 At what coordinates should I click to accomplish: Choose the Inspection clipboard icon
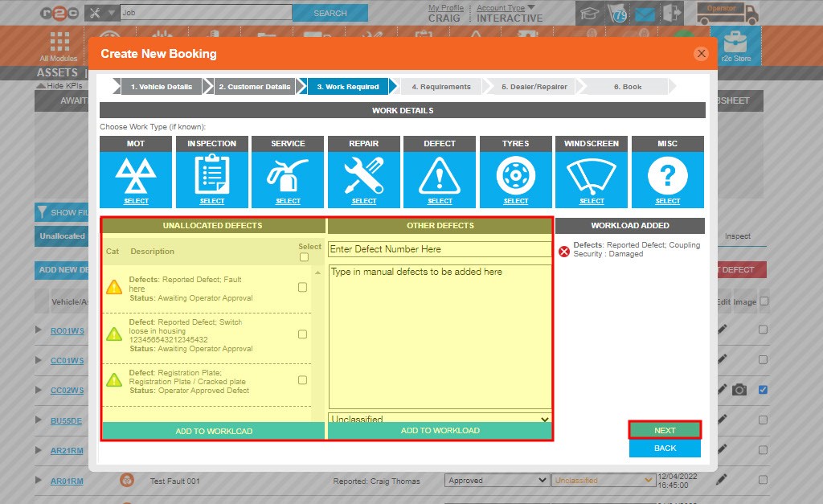coord(212,174)
